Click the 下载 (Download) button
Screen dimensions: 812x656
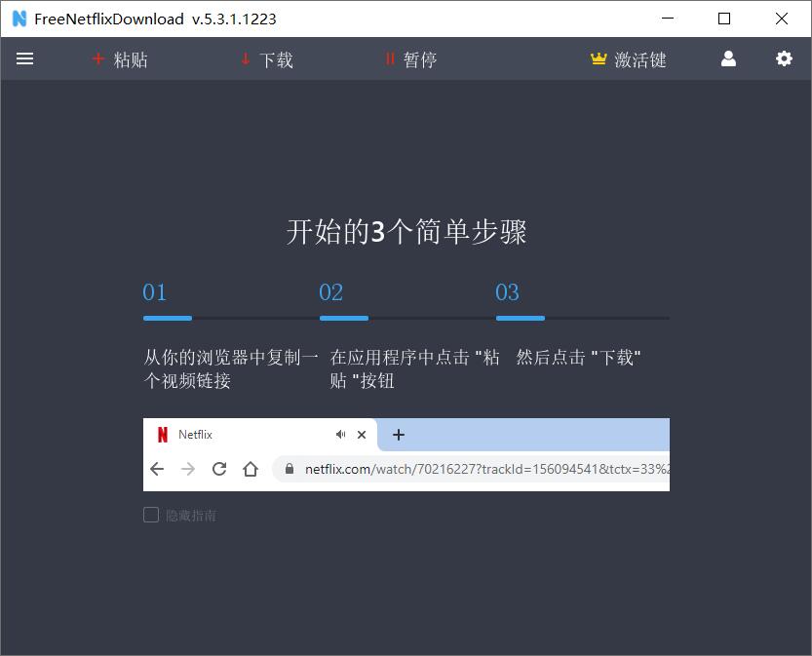click(x=267, y=59)
